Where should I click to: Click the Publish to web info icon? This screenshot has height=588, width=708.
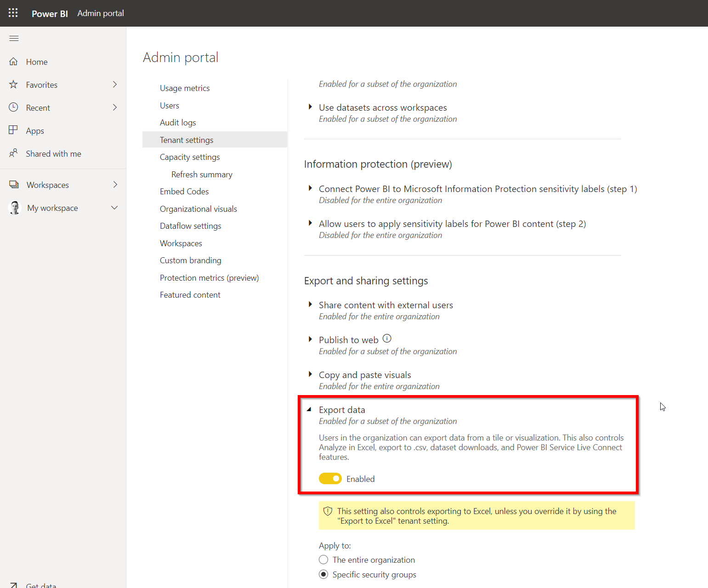[x=387, y=339]
